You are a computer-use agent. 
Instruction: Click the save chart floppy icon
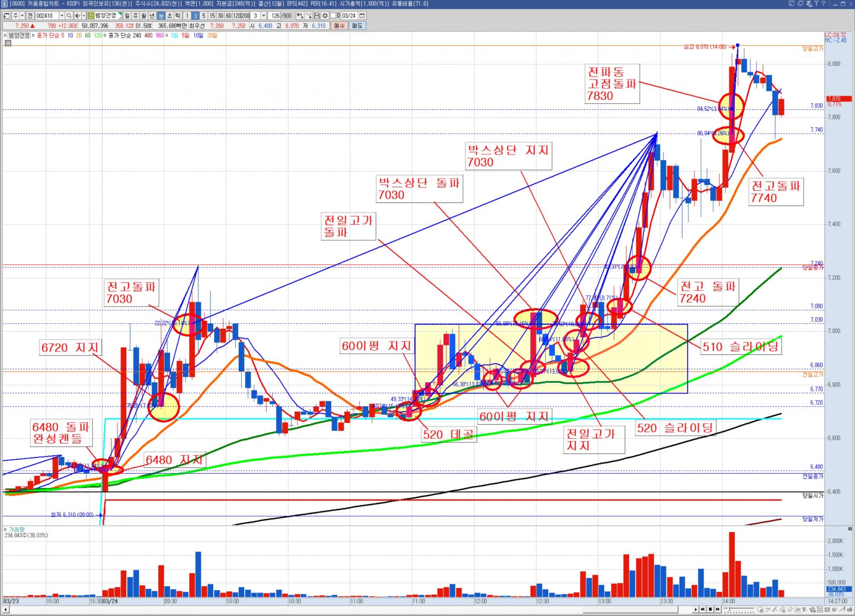tap(317, 16)
